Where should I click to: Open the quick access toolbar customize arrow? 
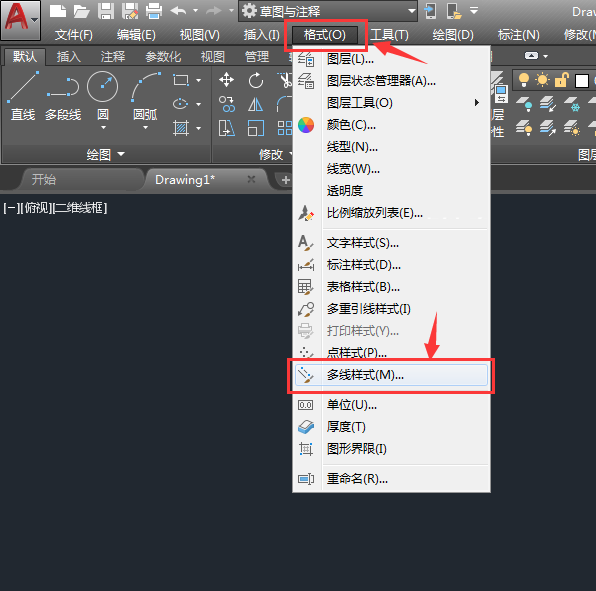pos(474,10)
